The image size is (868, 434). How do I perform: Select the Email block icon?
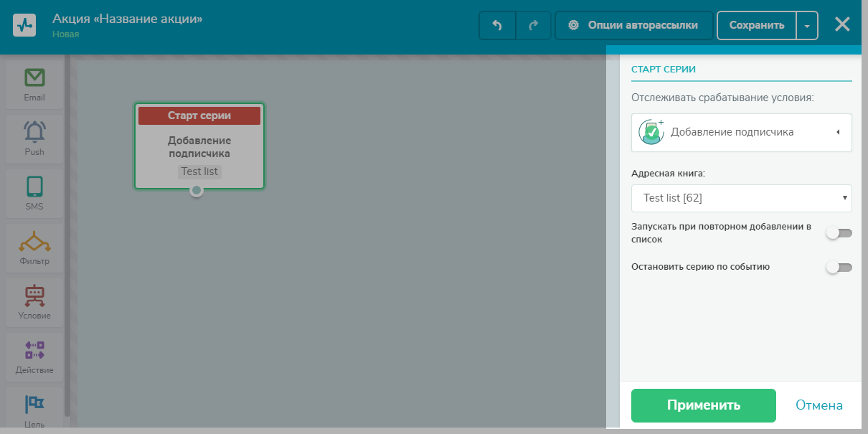34,77
